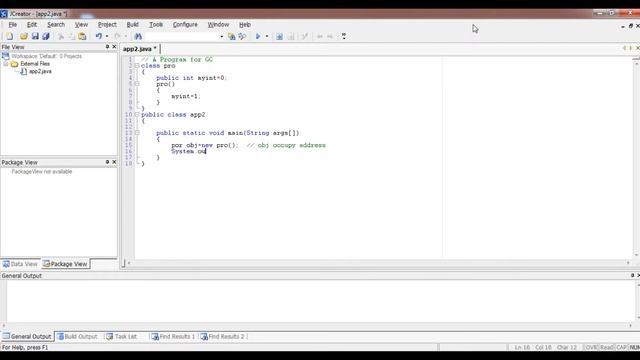Click the Paste clipboard icon

(x=82, y=36)
